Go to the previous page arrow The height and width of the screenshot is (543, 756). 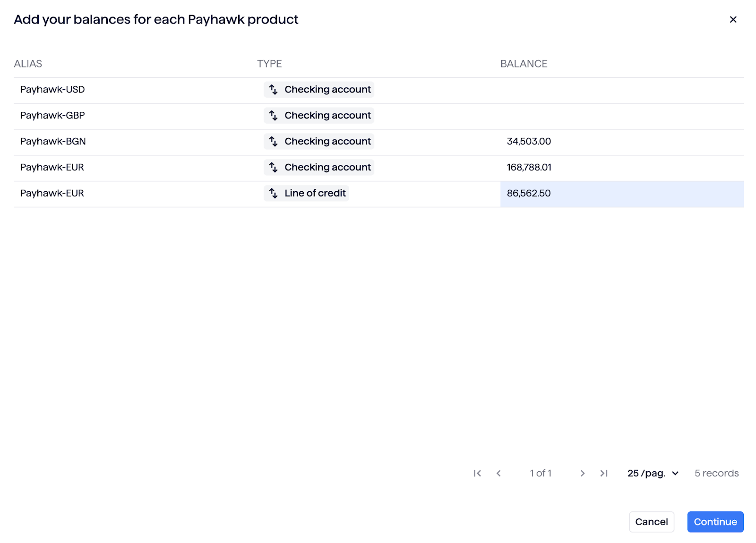coord(498,473)
